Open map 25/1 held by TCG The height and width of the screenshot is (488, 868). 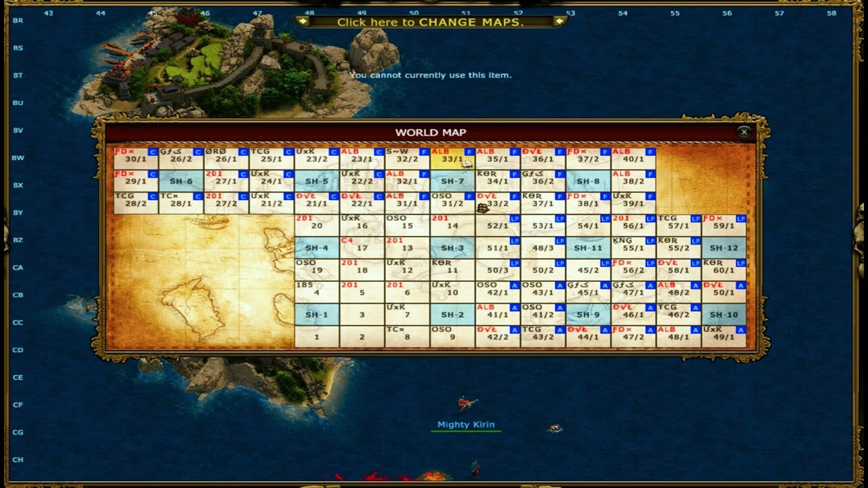[x=271, y=159]
